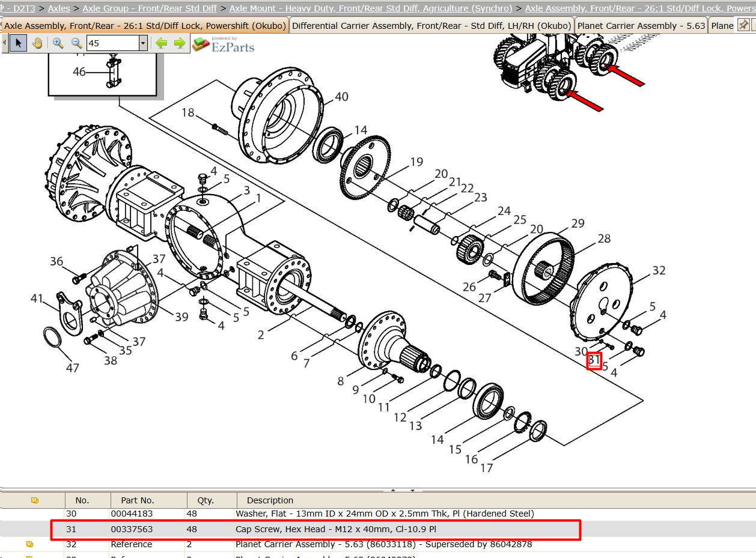Click callout number 8 by the spindle
This screenshot has width=756, height=558.
tap(341, 381)
